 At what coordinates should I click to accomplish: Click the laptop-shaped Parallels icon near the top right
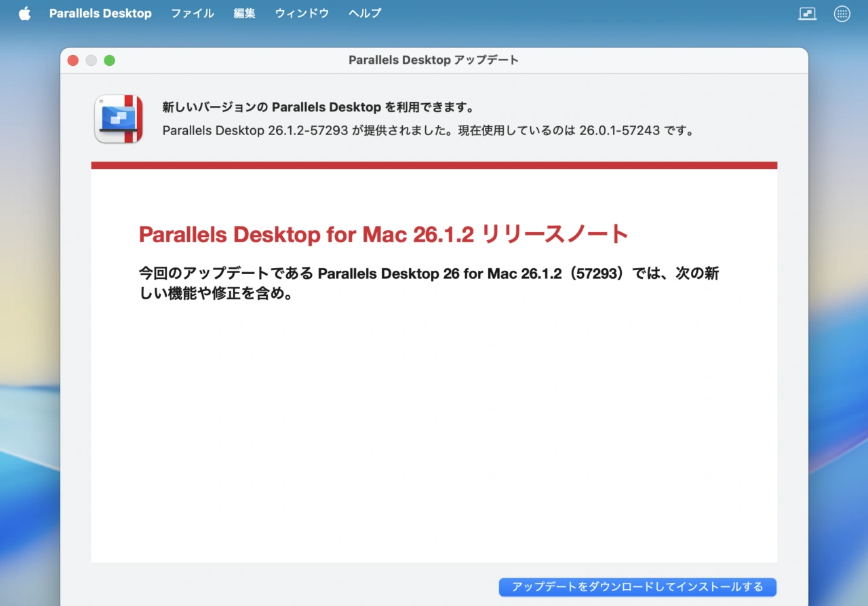pyautogui.click(x=807, y=13)
